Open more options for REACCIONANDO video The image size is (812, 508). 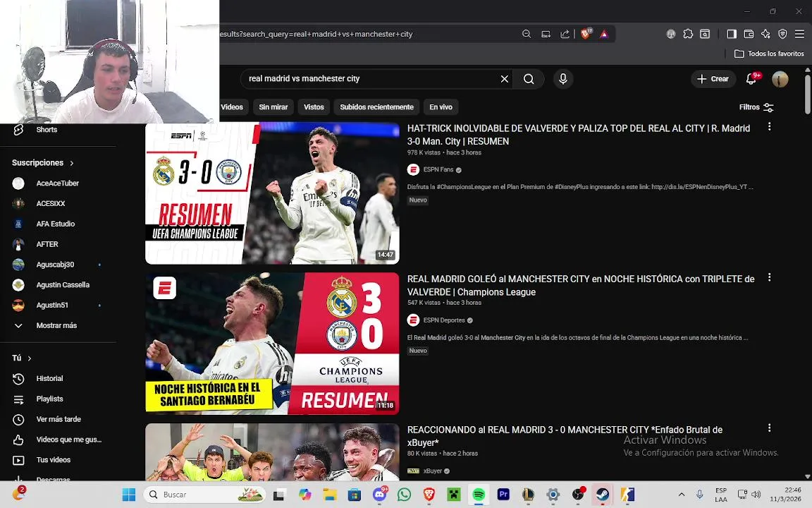770,428
